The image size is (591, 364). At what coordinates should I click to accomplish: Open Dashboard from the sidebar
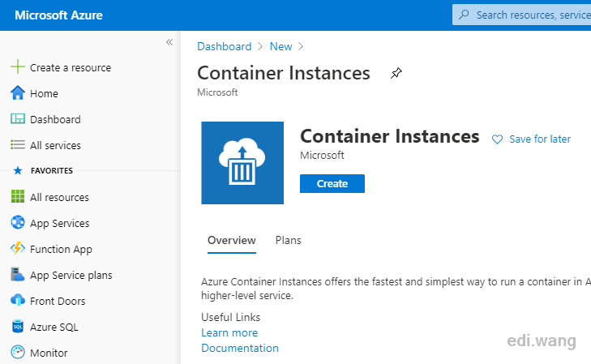point(55,119)
